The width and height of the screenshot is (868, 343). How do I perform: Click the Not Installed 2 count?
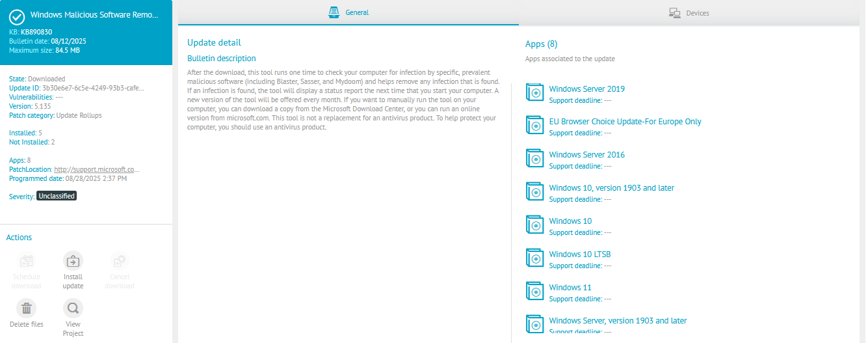pos(32,142)
